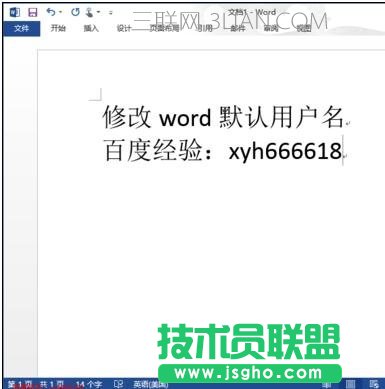The image size is (385, 389).
Task: Undo the last action
Action: (51, 12)
